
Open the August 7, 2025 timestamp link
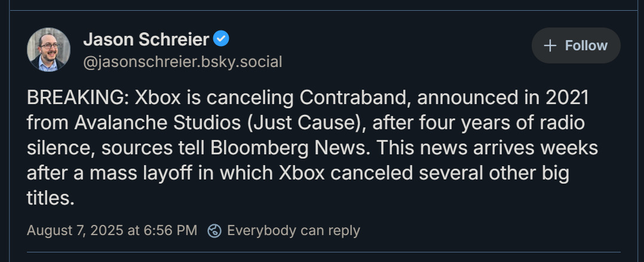112,230
